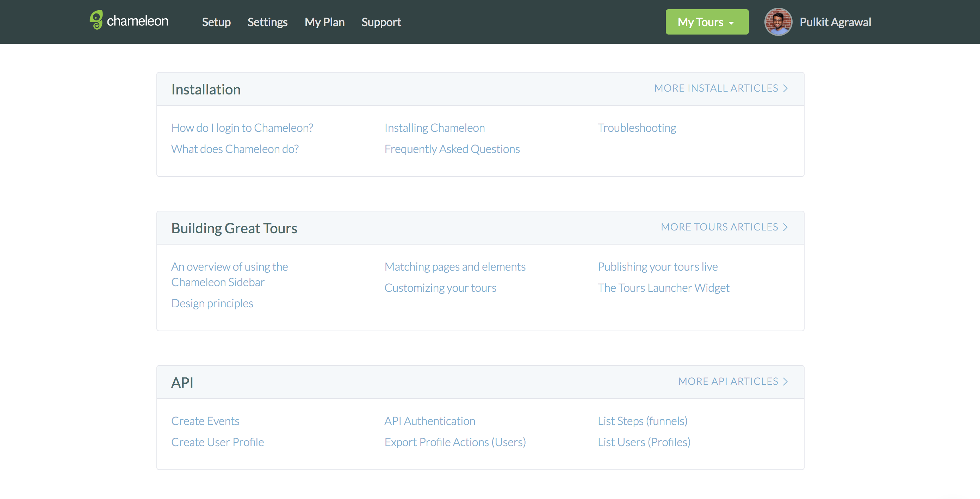Open Installing Chameleon article

[x=434, y=127]
